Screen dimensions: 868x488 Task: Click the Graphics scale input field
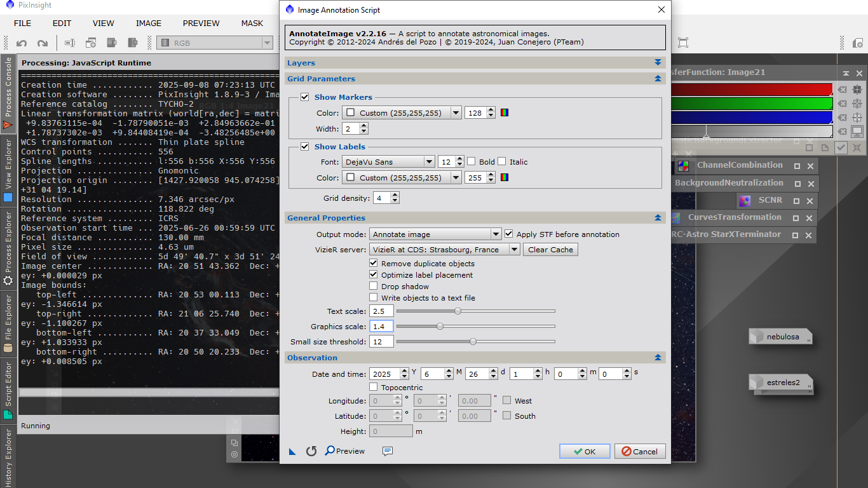pyautogui.click(x=381, y=327)
